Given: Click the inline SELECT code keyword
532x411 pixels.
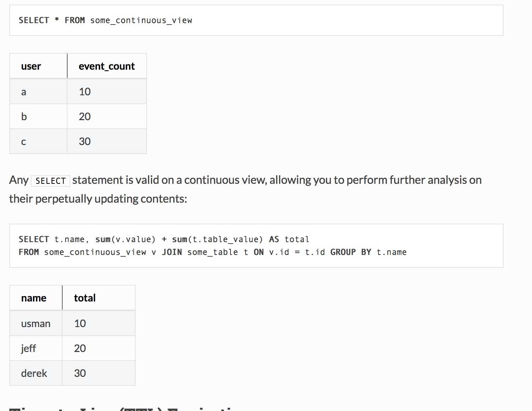Looking at the screenshot, I should point(51,181).
